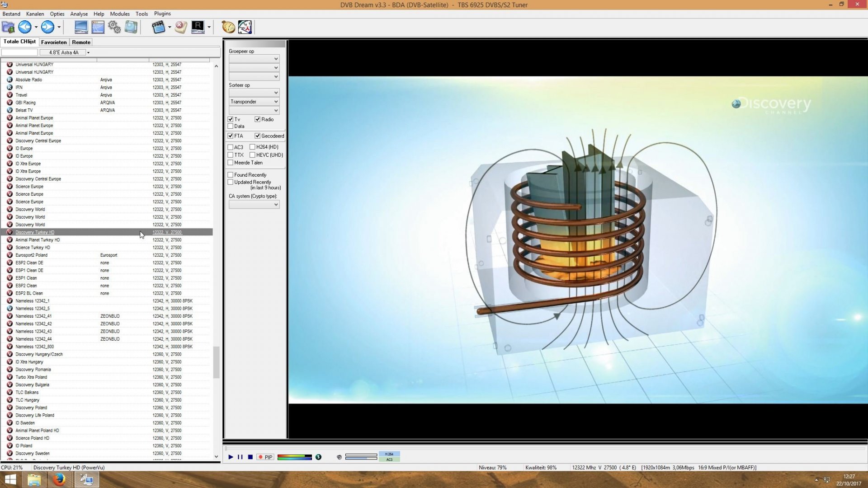Click the green dollar encryption icon in playback bar
868x488 pixels.
pyautogui.click(x=319, y=457)
